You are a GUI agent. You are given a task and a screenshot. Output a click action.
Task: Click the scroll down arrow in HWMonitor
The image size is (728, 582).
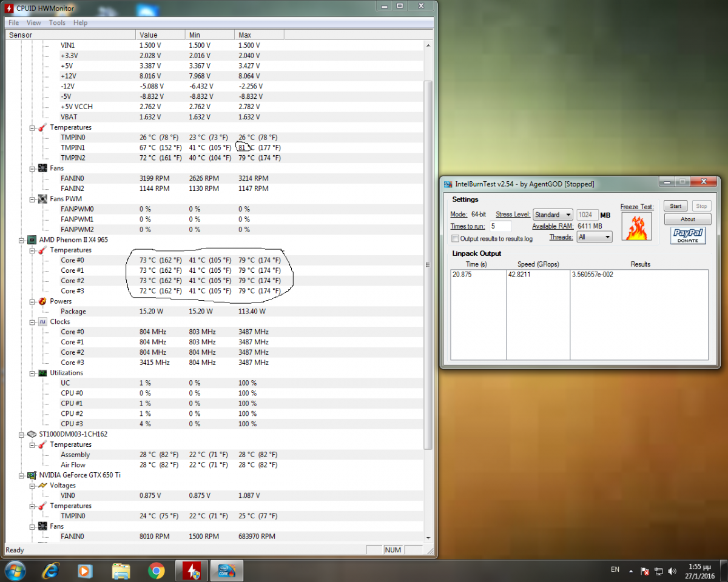click(x=428, y=537)
